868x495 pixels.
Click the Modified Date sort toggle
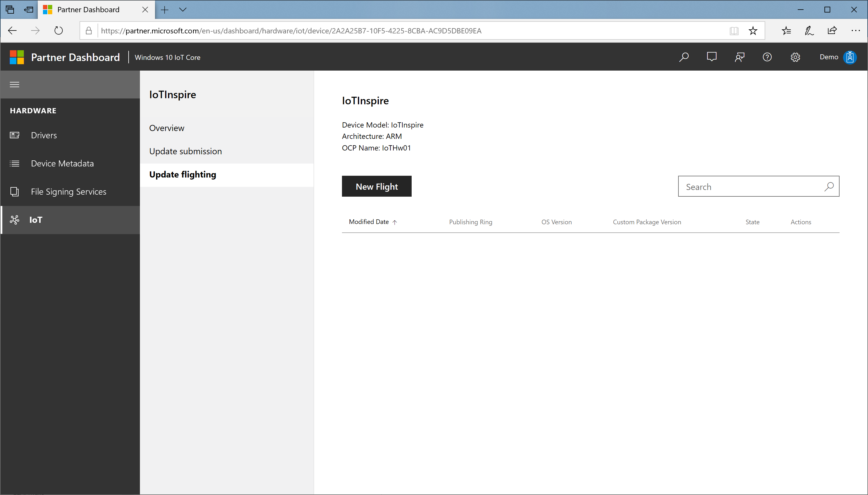tap(372, 222)
